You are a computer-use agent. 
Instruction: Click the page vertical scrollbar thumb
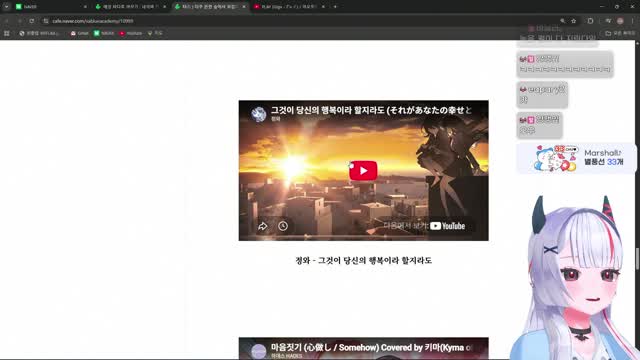[x=637, y=258]
